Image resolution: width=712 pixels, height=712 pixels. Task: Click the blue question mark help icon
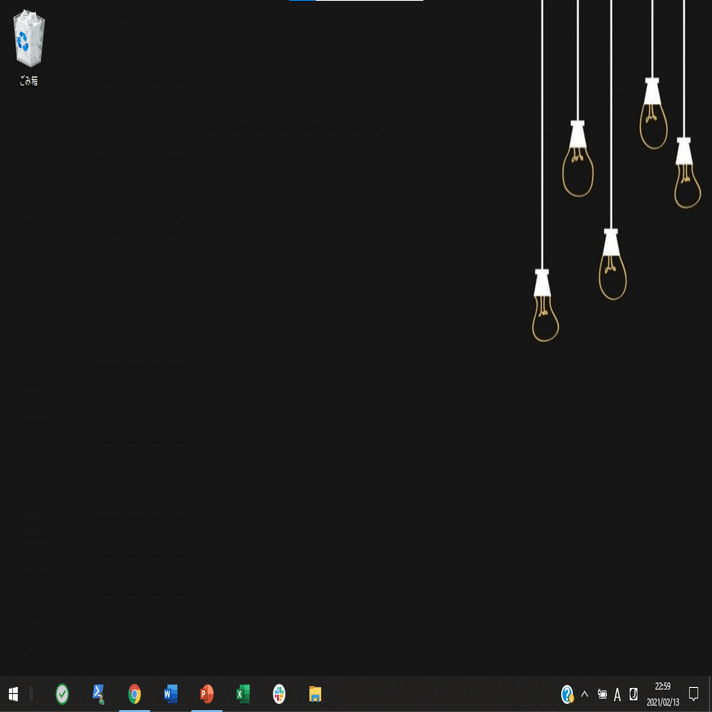567,694
